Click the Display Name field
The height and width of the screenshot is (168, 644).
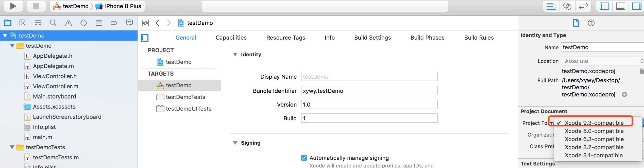[369, 76]
